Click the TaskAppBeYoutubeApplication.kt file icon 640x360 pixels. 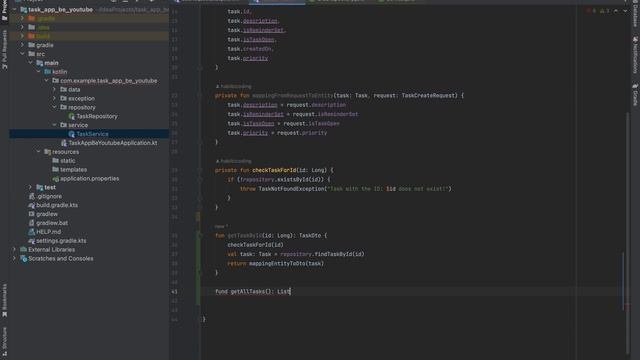pos(64,143)
